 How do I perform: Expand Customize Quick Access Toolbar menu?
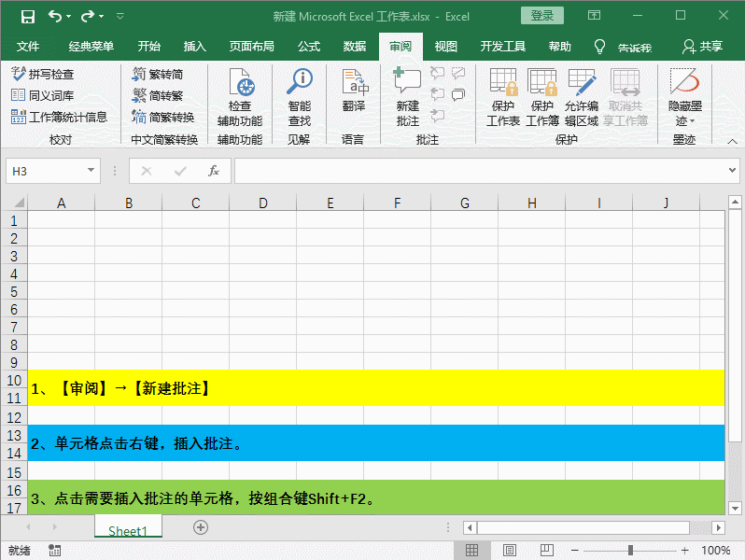pos(120,17)
